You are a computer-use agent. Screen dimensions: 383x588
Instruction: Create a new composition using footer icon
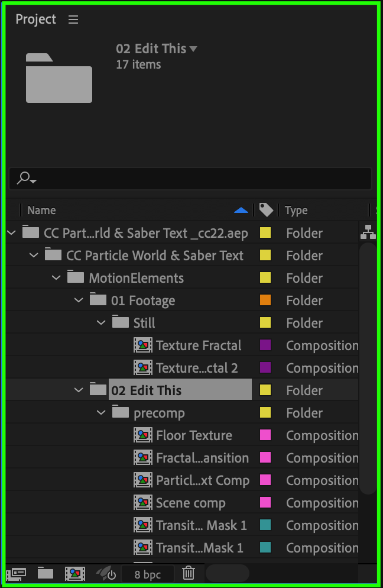click(x=75, y=574)
